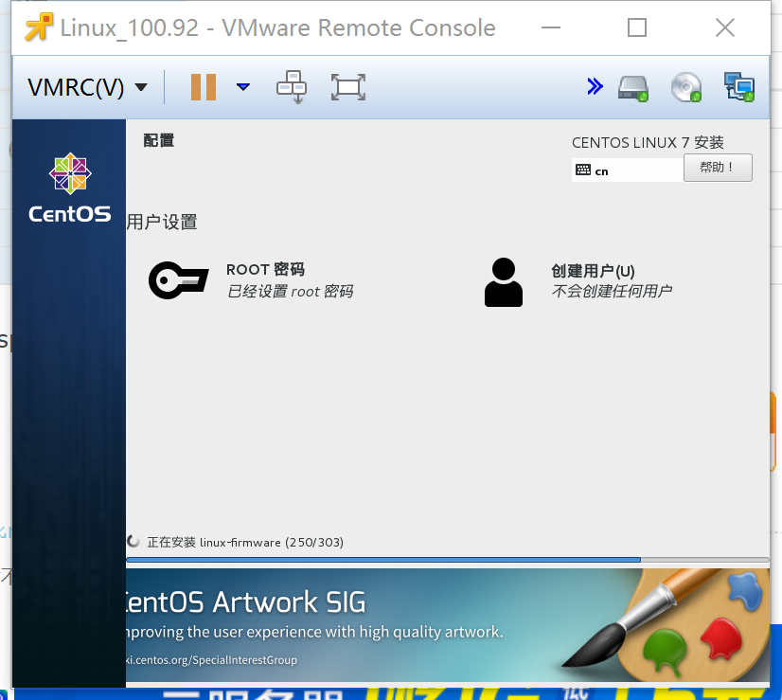
Task: Click the CentOS Artwork SIG banner
Action: coord(448,625)
